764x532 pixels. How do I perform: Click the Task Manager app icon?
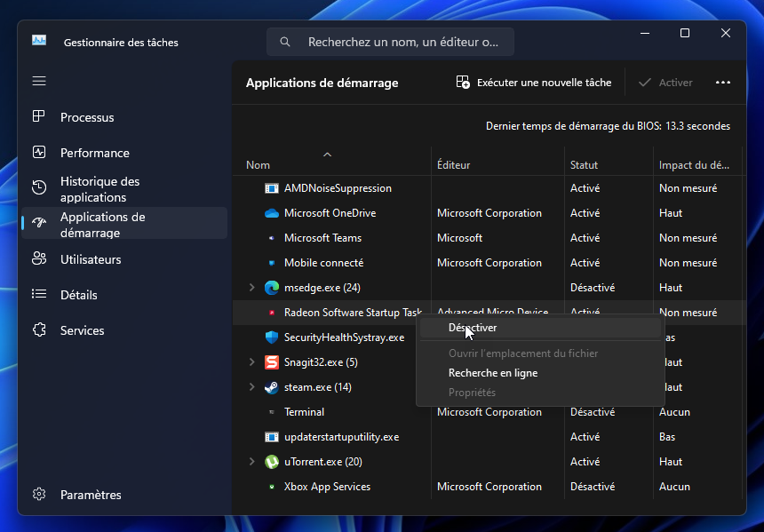tap(39, 41)
